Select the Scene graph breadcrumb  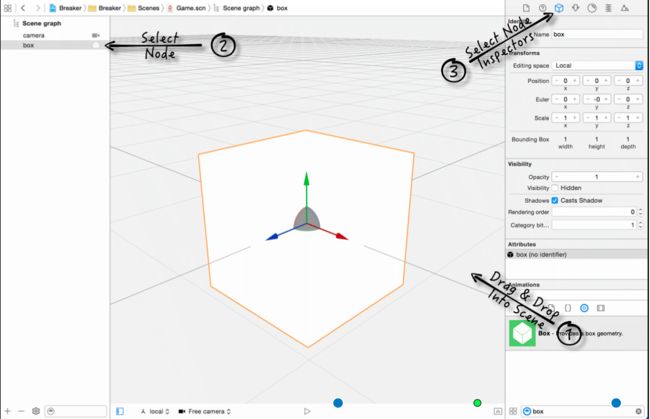(237, 8)
